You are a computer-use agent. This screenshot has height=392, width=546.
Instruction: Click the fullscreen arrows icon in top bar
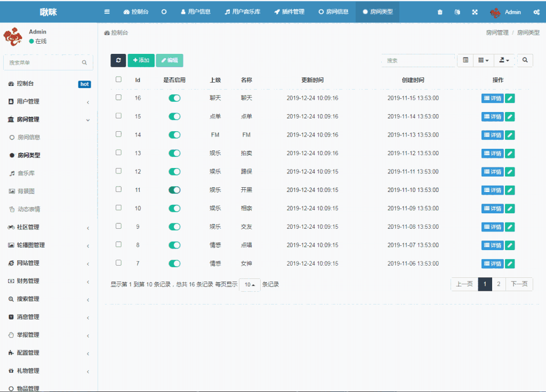(475, 11)
